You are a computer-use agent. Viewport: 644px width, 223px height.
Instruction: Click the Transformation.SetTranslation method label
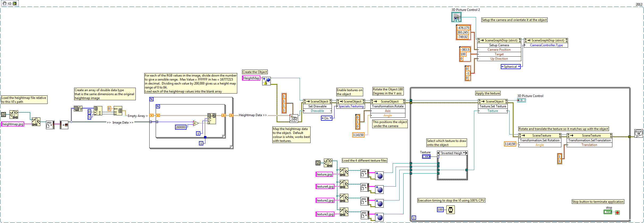pos(590,140)
